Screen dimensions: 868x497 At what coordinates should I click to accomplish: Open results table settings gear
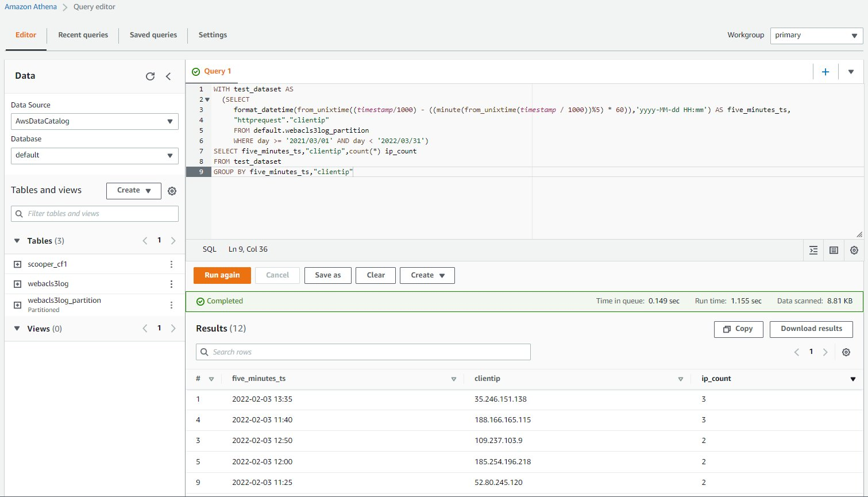pyautogui.click(x=846, y=352)
